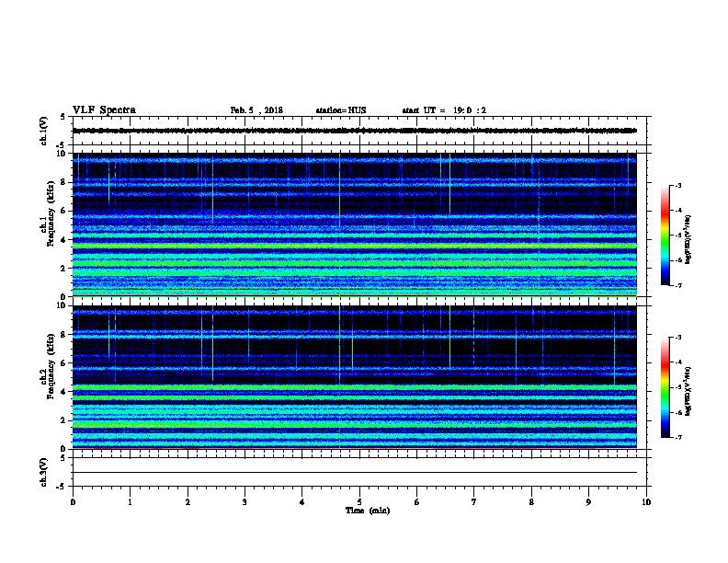The width and height of the screenshot is (728, 563).
Task: Click time axis tick label "5" under the plots
Action: [359, 502]
